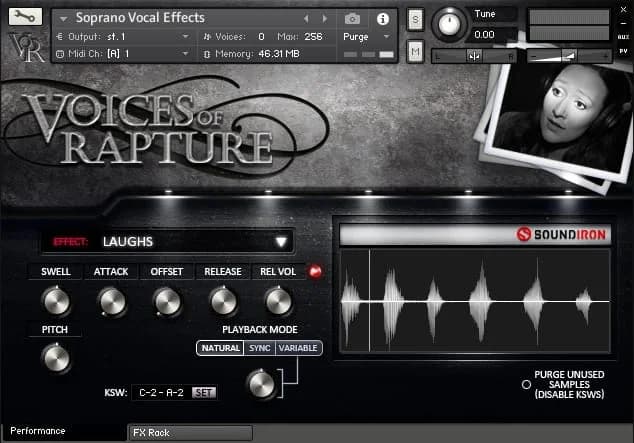Click the Max voices 256 value

(313, 37)
